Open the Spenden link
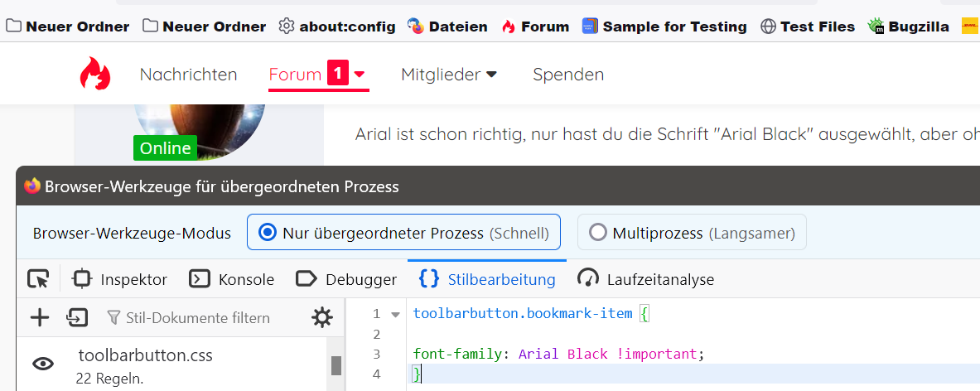The width and height of the screenshot is (980, 391). pyautogui.click(x=568, y=75)
